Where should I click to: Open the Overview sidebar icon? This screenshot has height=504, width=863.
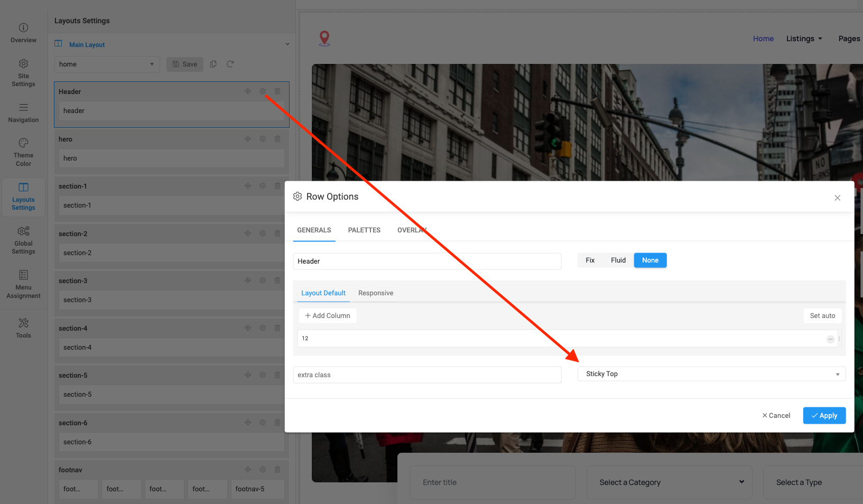click(23, 33)
